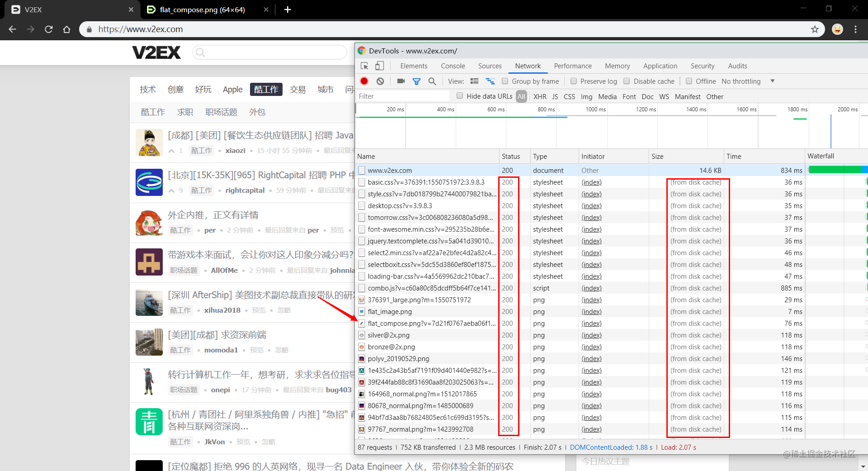This screenshot has width=868, height=471.
Task: Open the search magnifier in the Network toolbar
Action: pos(432,81)
